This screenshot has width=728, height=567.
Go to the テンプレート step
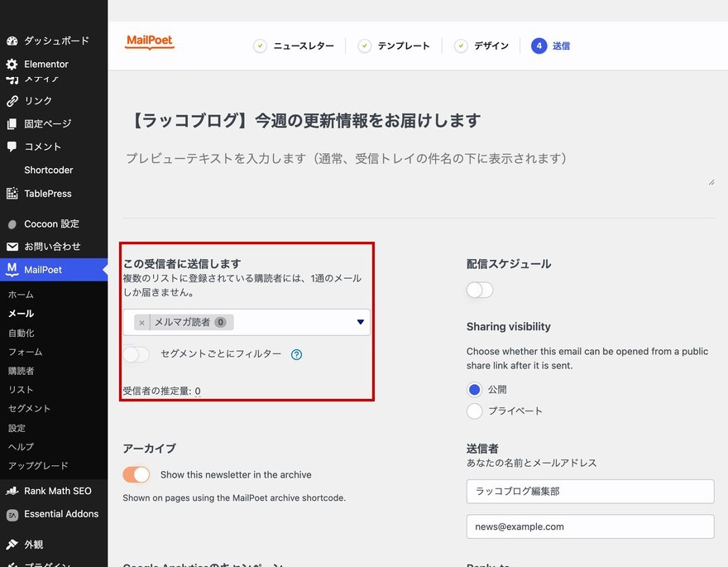tap(404, 46)
